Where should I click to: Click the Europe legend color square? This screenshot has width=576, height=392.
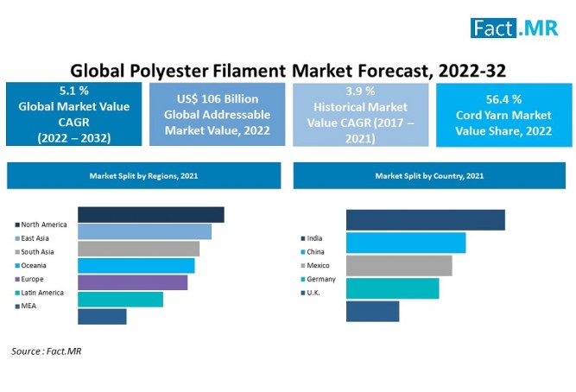click(17, 279)
